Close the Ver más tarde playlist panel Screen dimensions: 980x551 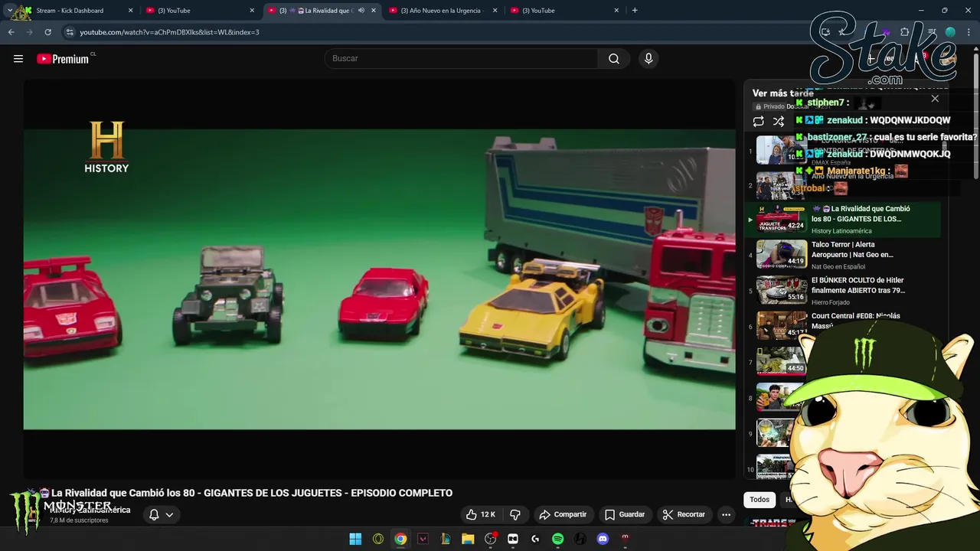[x=935, y=99]
